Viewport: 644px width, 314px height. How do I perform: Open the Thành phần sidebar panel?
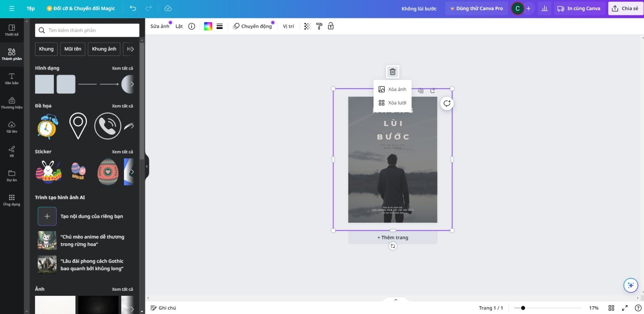[12, 54]
